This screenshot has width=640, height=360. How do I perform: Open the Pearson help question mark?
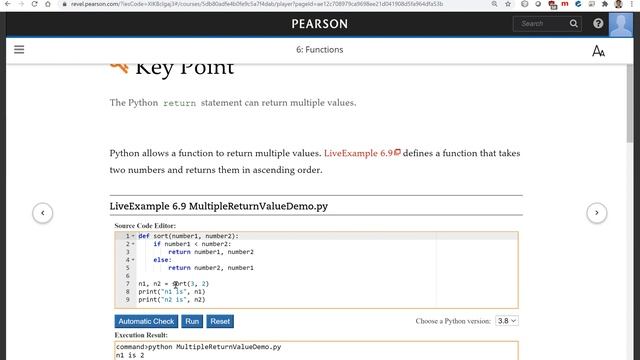[598, 24]
